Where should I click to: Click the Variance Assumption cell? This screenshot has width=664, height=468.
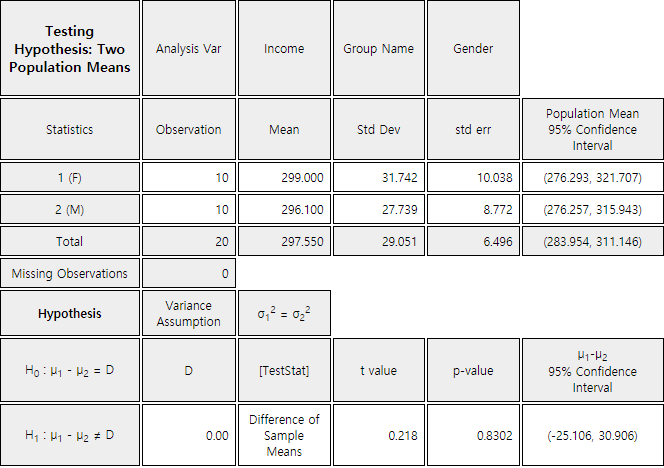[189, 313]
